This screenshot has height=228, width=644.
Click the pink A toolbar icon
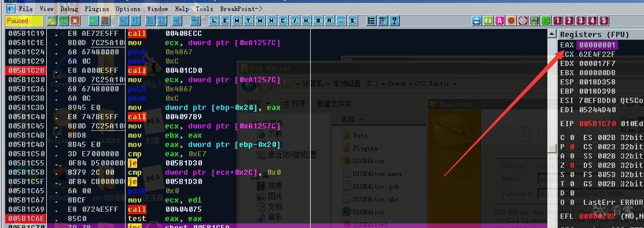499,20
